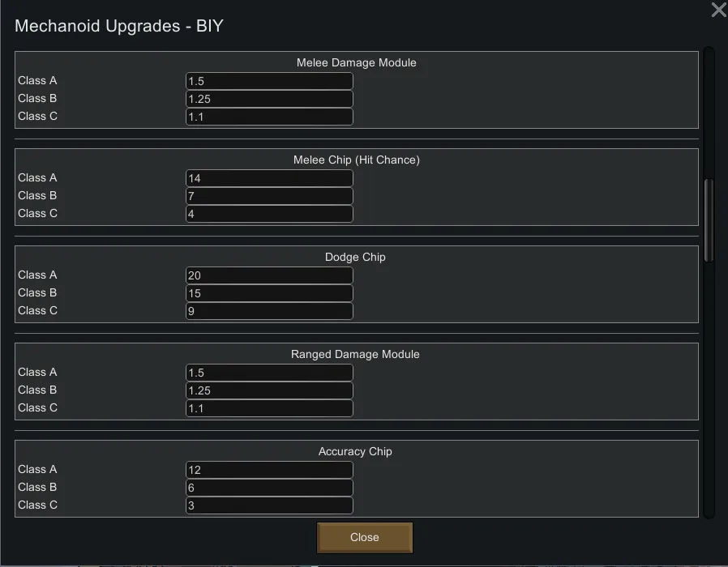Edit Melee Damage Module Class B field
The image size is (728, 567).
(x=269, y=99)
